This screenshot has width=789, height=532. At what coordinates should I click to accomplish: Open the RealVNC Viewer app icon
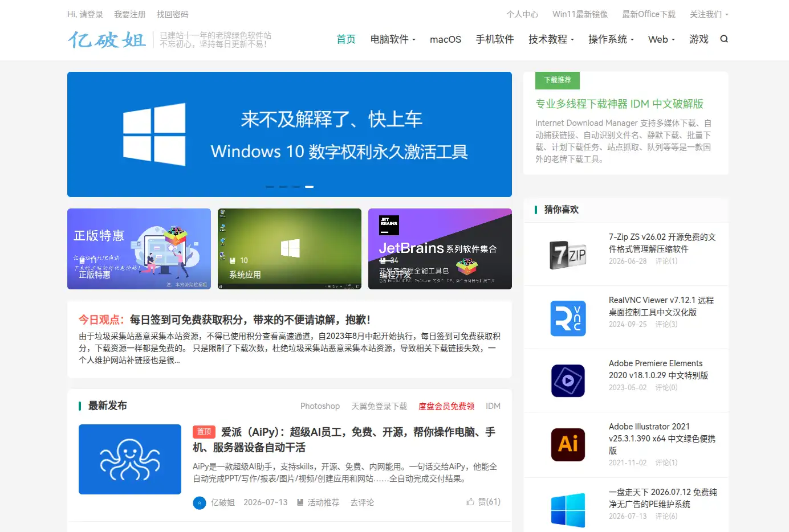[568, 318]
